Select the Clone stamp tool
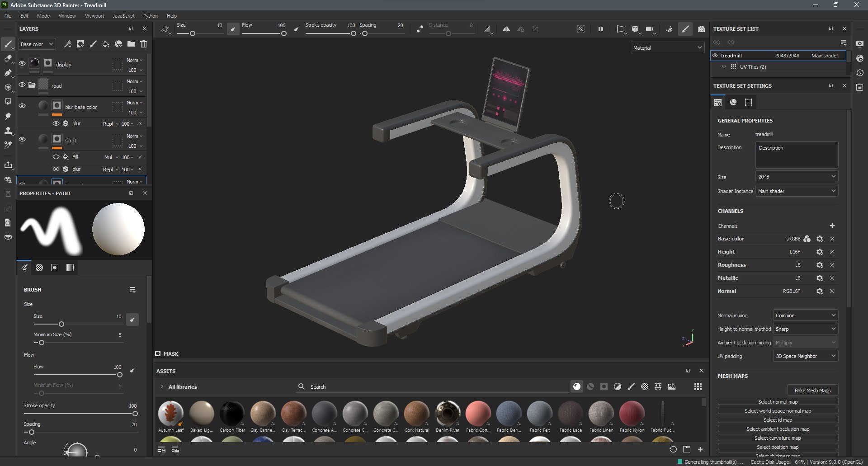The image size is (868, 466). click(8, 131)
